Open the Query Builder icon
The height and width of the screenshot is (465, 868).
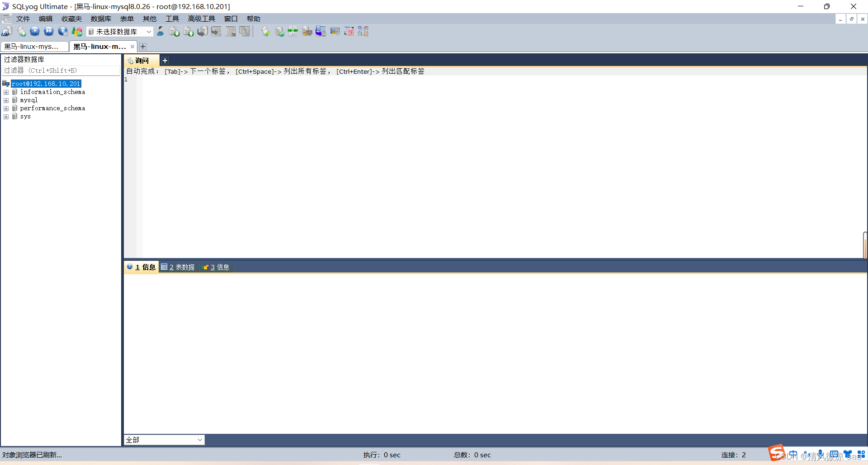pos(349,31)
